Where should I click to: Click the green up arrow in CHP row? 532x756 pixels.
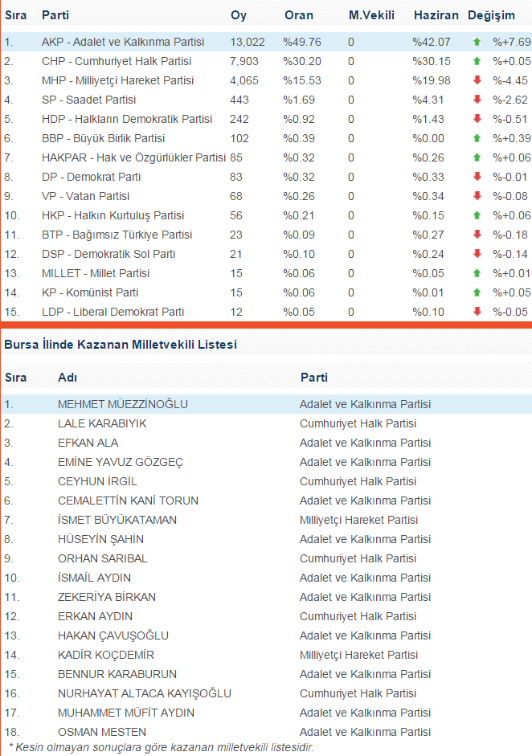477,61
